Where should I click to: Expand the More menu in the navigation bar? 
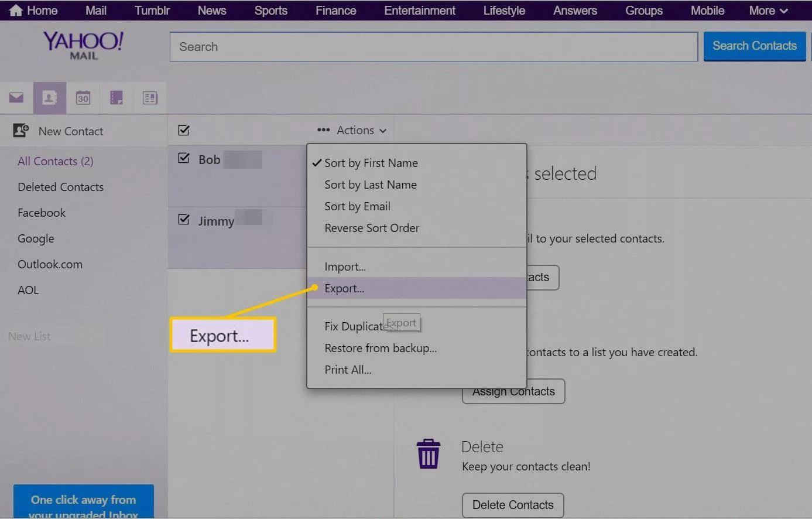(x=768, y=10)
